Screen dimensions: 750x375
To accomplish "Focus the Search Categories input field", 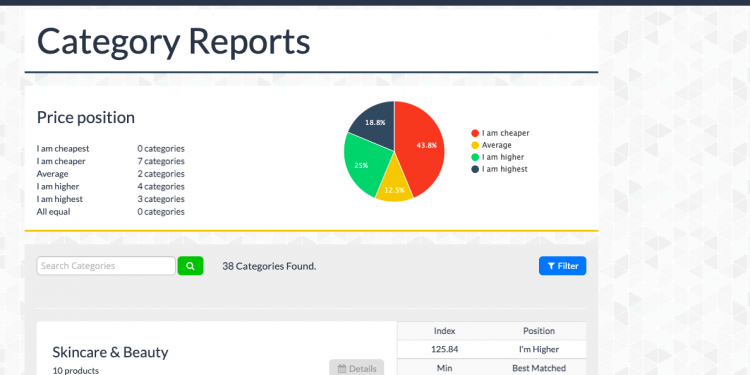I will coord(106,266).
